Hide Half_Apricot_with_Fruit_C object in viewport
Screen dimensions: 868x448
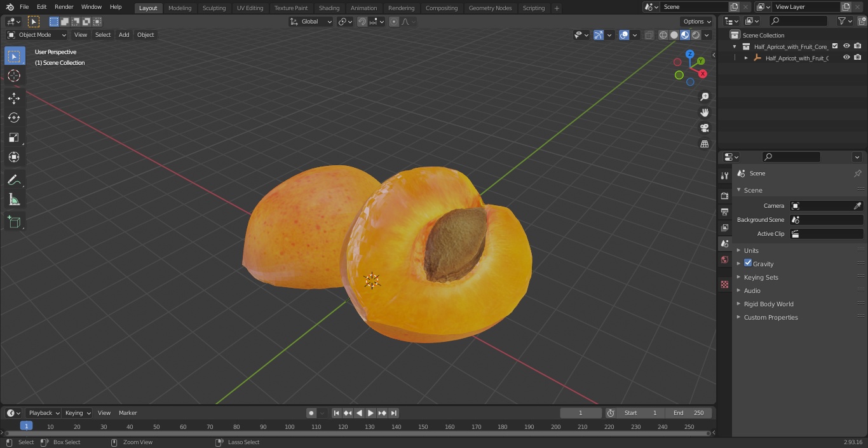(846, 58)
